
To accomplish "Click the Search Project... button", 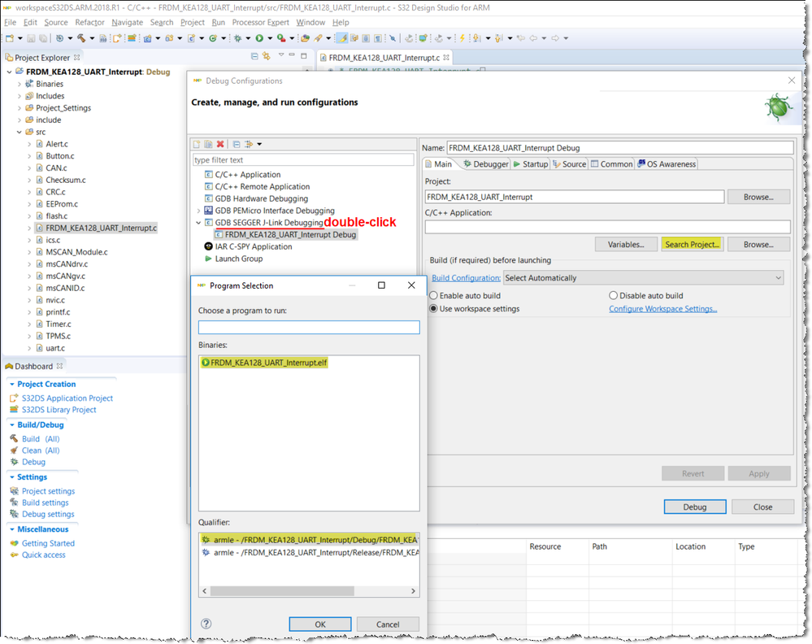I will [x=693, y=245].
